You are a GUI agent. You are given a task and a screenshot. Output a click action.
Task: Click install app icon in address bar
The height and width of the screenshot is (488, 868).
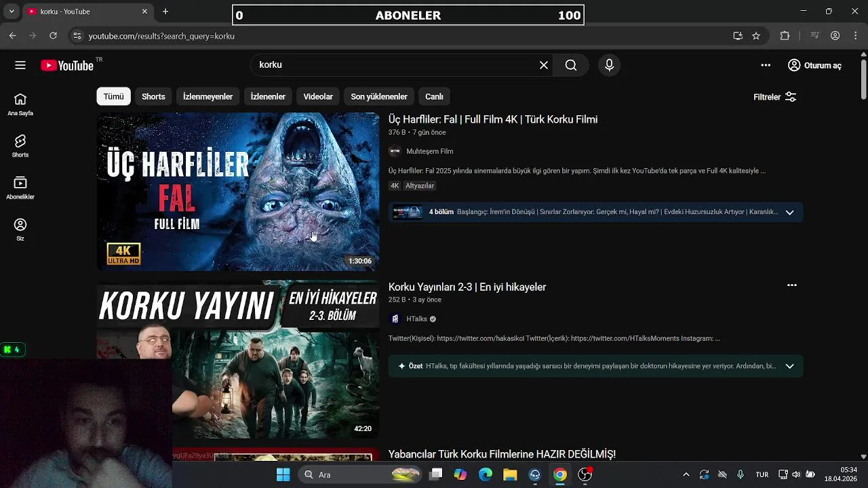coord(738,36)
